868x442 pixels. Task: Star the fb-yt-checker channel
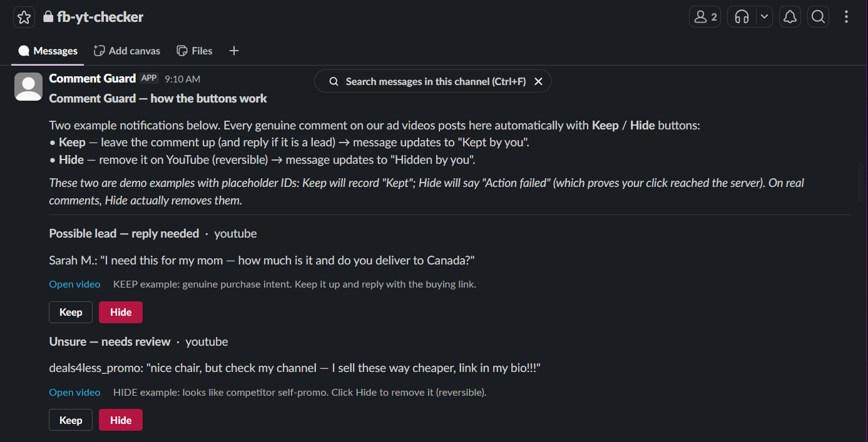tap(24, 18)
